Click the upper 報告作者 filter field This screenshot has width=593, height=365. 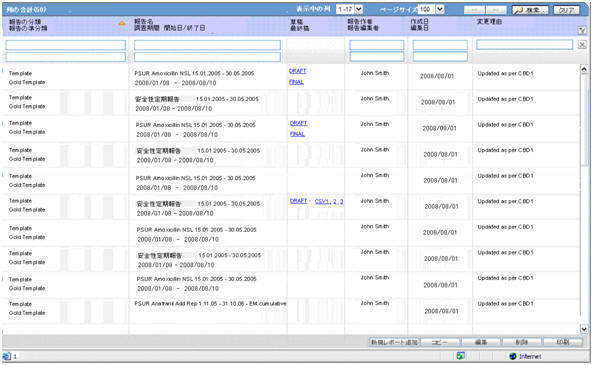[377, 45]
